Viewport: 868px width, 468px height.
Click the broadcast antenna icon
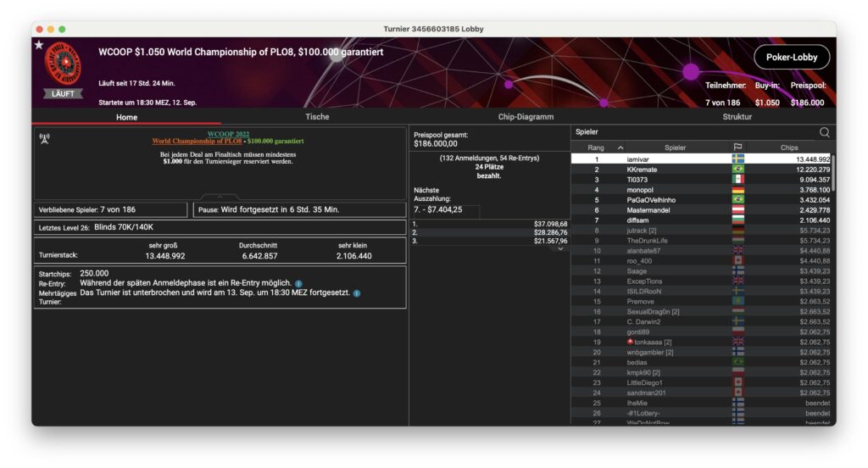(x=44, y=136)
